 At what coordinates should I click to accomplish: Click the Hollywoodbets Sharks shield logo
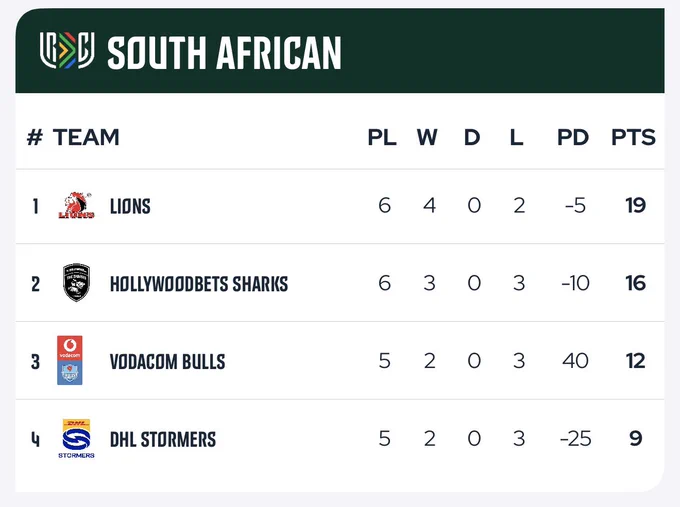(76, 282)
